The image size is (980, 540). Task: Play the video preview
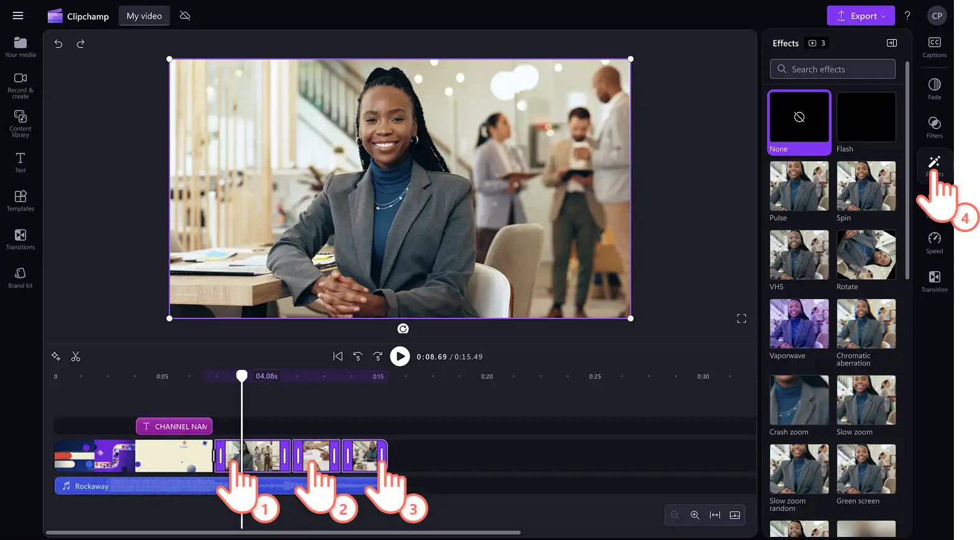(x=400, y=356)
